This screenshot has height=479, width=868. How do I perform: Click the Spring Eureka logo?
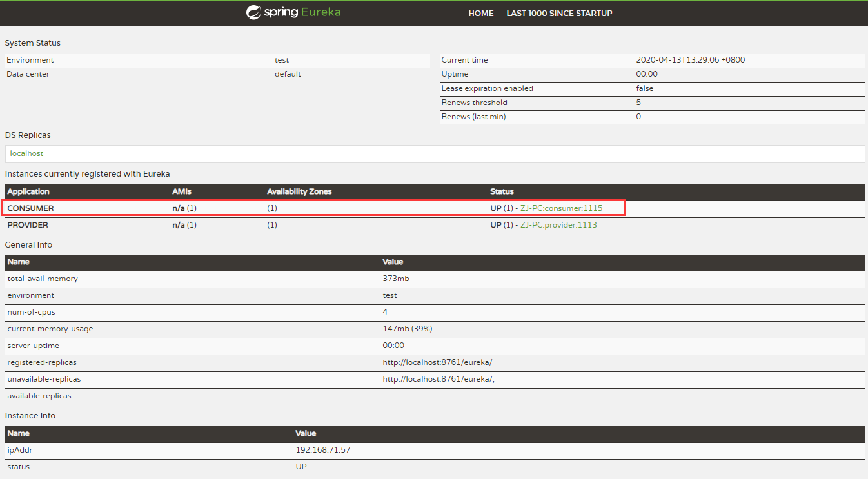293,12
